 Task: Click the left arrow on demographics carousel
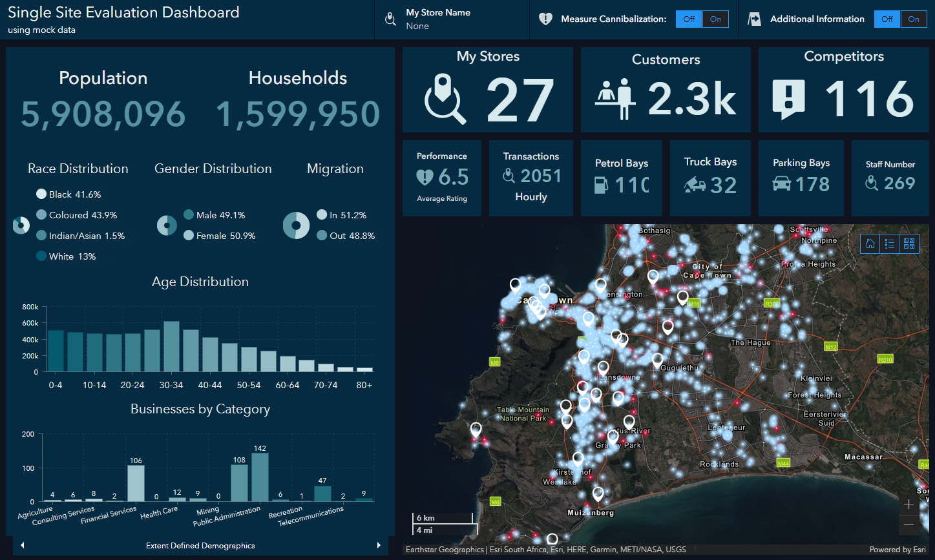[x=21, y=545]
